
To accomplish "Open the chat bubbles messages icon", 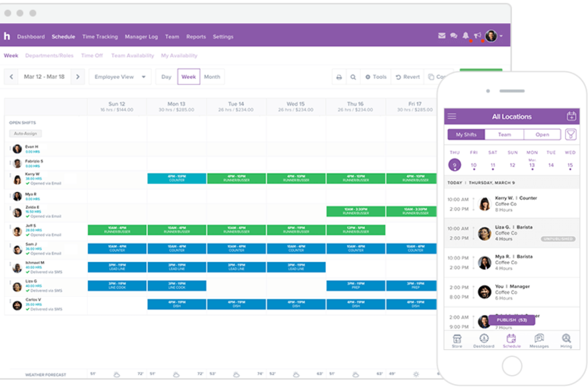I will (x=454, y=36).
